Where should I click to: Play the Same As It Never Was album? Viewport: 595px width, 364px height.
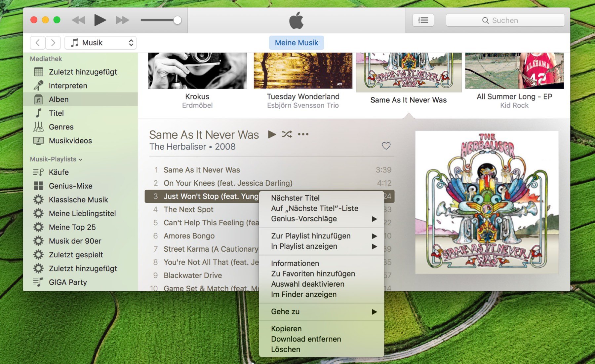(x=272, y=134)
